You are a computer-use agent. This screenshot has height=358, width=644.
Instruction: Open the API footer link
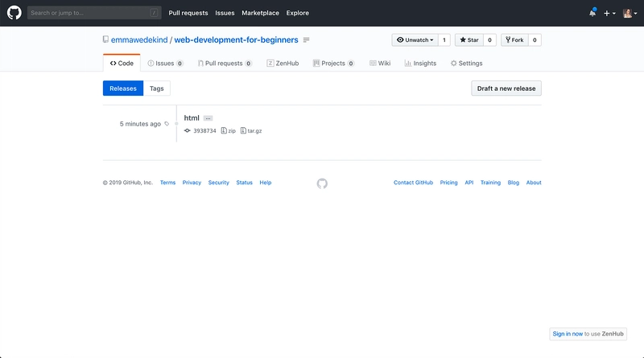469,183
